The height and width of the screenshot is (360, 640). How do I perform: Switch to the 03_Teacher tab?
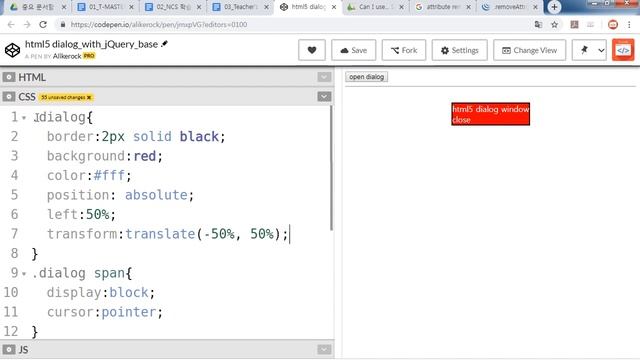(x=240, y=7)
